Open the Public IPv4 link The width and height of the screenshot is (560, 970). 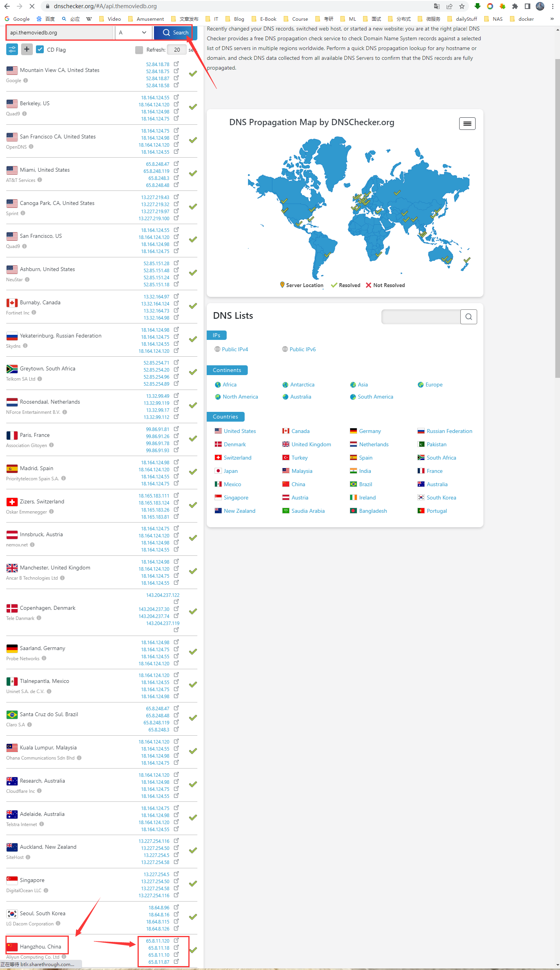click(x=235, y=349)
